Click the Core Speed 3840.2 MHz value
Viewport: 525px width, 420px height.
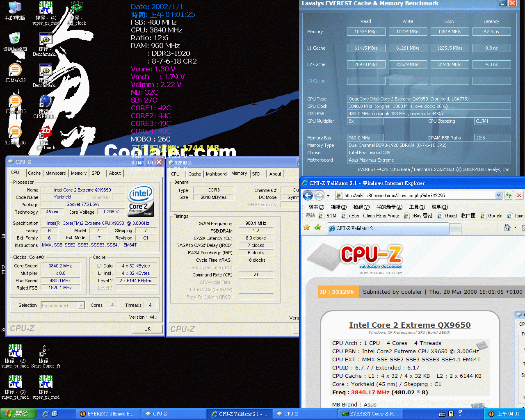pyautogui.click(x=60, y=266)
